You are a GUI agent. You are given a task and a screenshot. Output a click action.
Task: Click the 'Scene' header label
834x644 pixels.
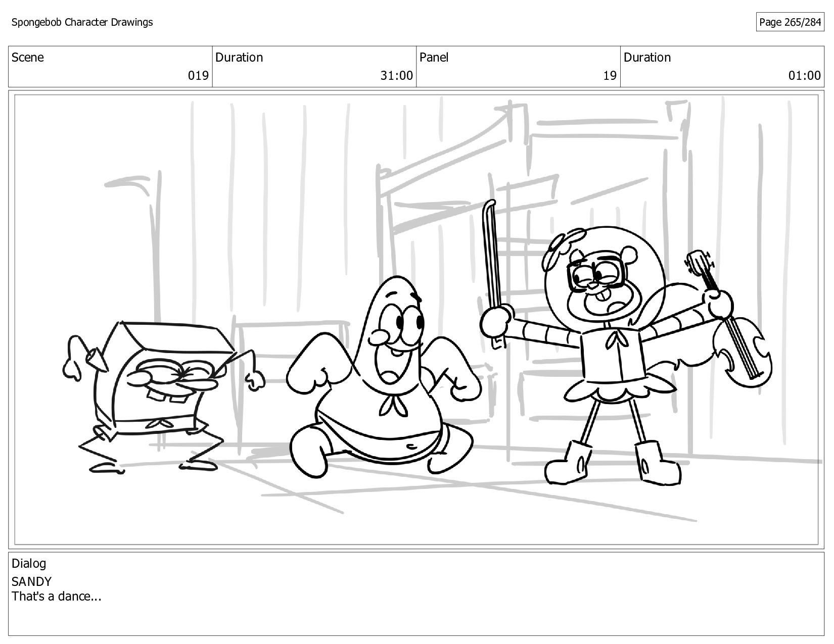pyautogui.click(x=28, y=58)
